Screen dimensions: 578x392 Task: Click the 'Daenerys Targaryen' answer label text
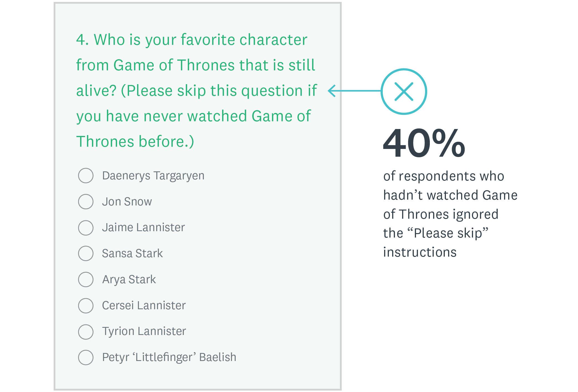[153, 176]
